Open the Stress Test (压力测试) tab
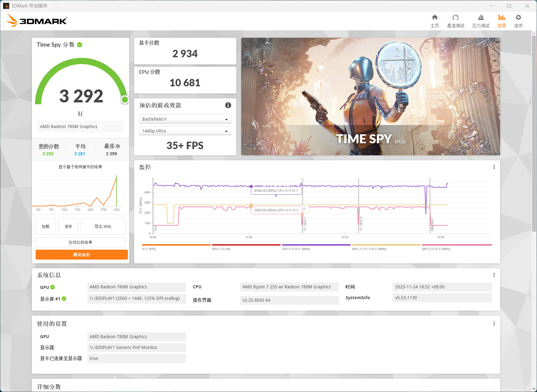 click(x=481, y=21)
